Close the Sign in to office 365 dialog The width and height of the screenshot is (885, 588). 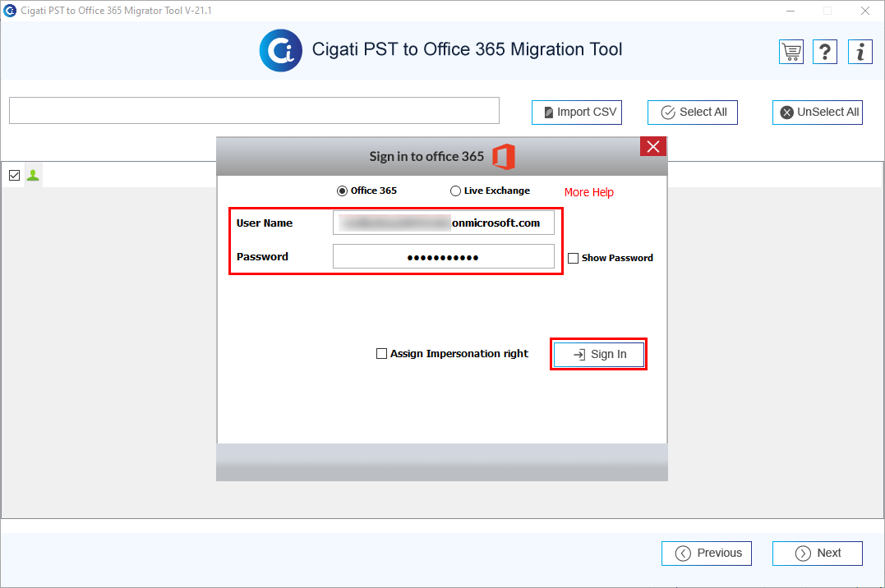pyautogui.click(x=653, y=147)
